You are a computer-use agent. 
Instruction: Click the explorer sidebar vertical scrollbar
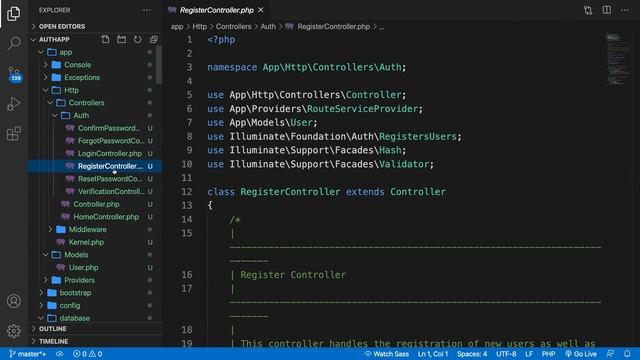[159, 65]
